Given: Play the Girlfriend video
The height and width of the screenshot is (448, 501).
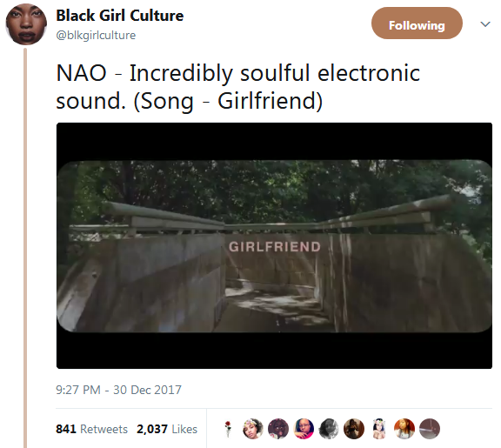Looking at the screenshot, I should [x=274, y=245].
